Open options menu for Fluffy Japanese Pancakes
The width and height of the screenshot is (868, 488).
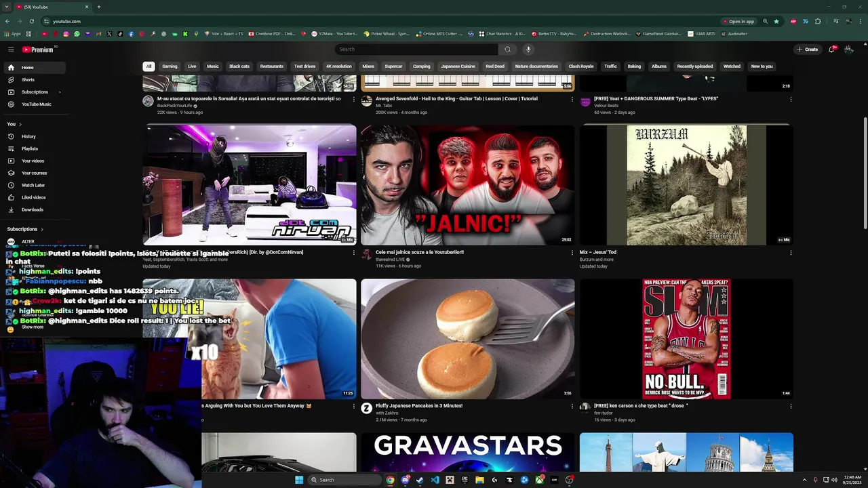pos(572,407)
